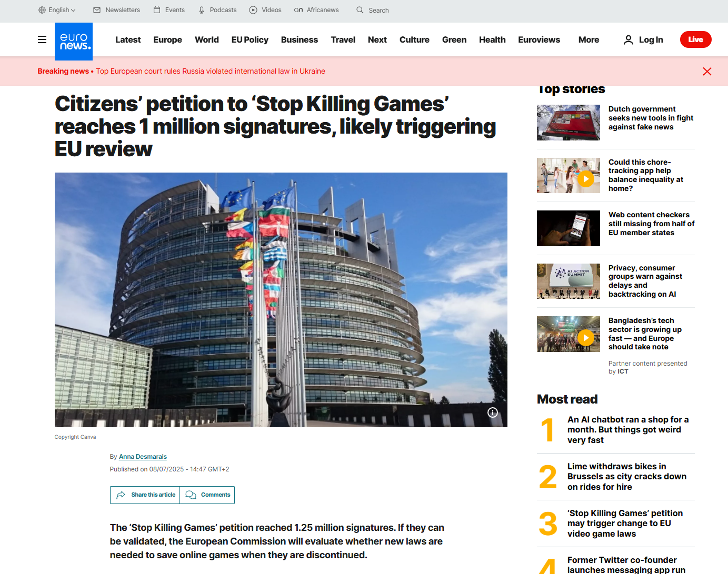Viewport: 728px width, 574px height.
Task: Open the Green section
Action: point(454,39)
